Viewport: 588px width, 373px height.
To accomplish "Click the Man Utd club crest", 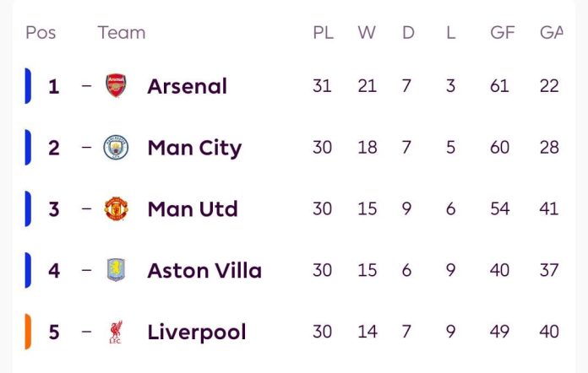I will tap(116, 208).
